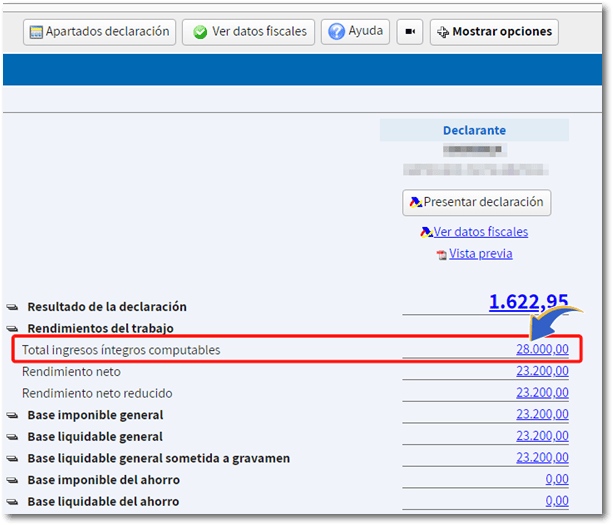The width and height of the screenshot is (613, 525).
Task: Open the Base imponible general amount
Action: [x=542, y=415]
